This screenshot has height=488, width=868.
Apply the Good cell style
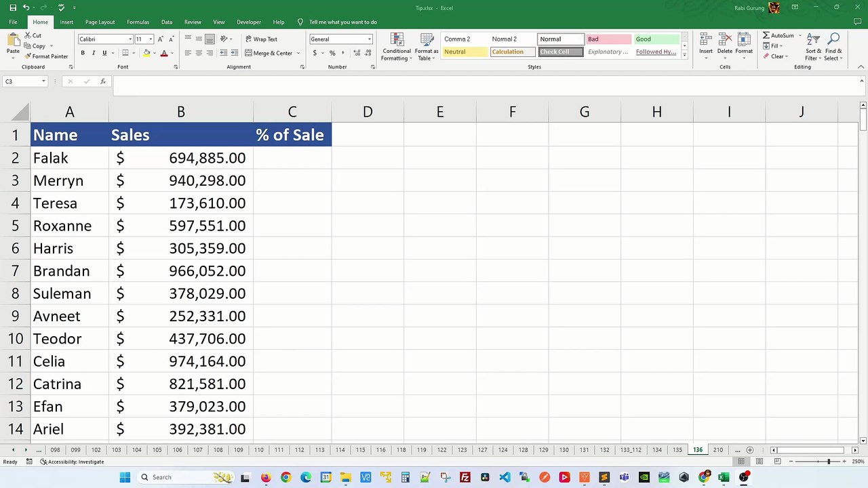point(656,39)
